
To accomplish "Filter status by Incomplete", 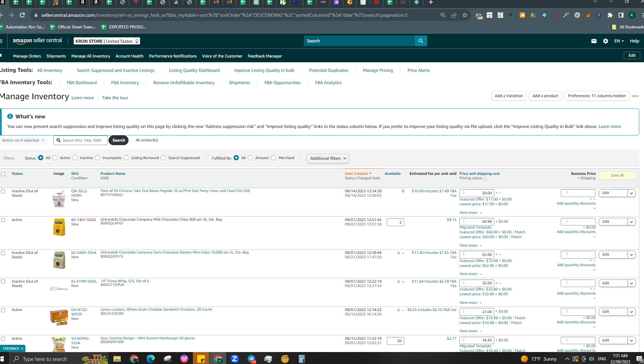I will [98, 158].
